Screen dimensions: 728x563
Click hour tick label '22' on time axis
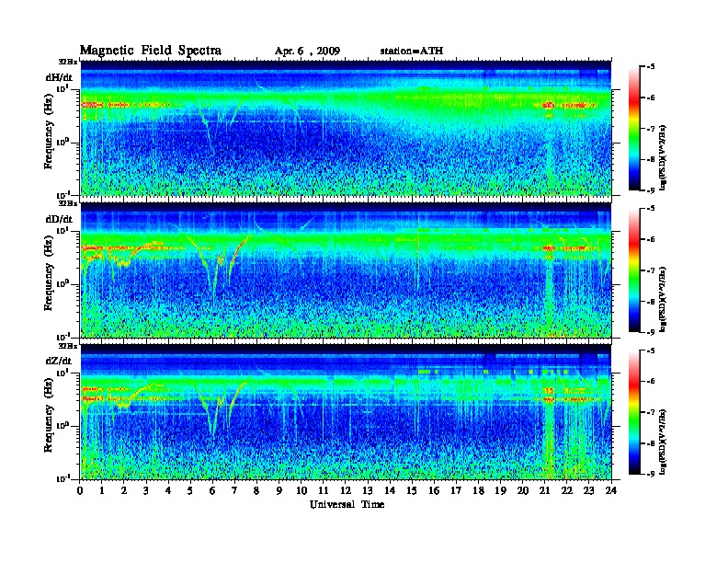point(567,490)
